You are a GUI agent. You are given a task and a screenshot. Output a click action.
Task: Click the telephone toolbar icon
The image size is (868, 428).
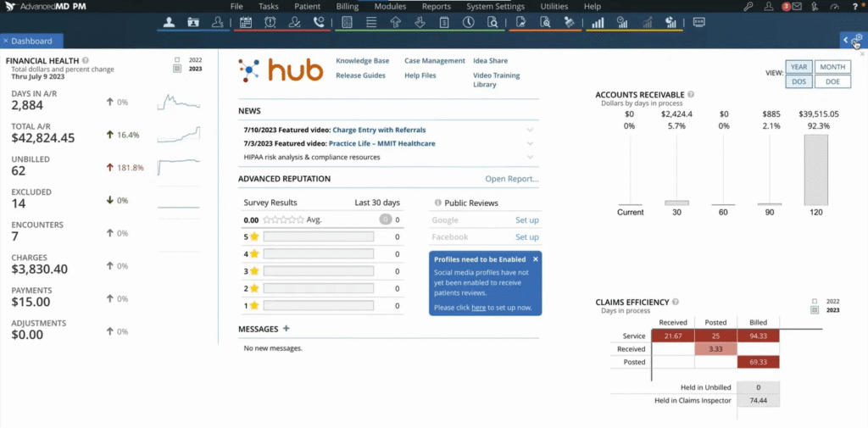coord(319,22)
